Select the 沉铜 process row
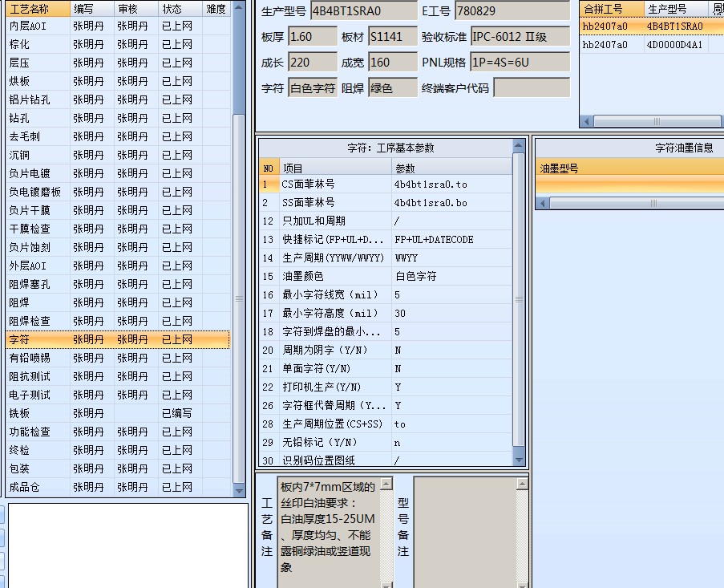 coord(118,155)
